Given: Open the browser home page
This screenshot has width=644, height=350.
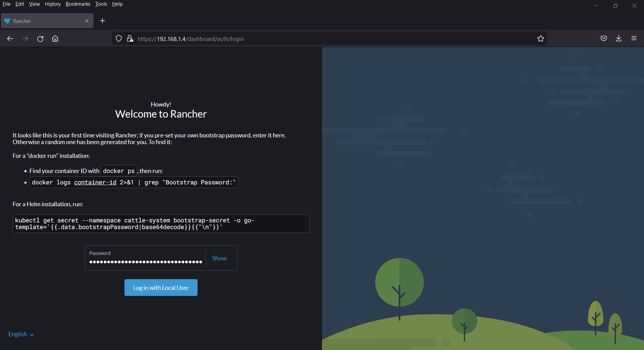Looking at the screenshot, I should coord(55,39).
